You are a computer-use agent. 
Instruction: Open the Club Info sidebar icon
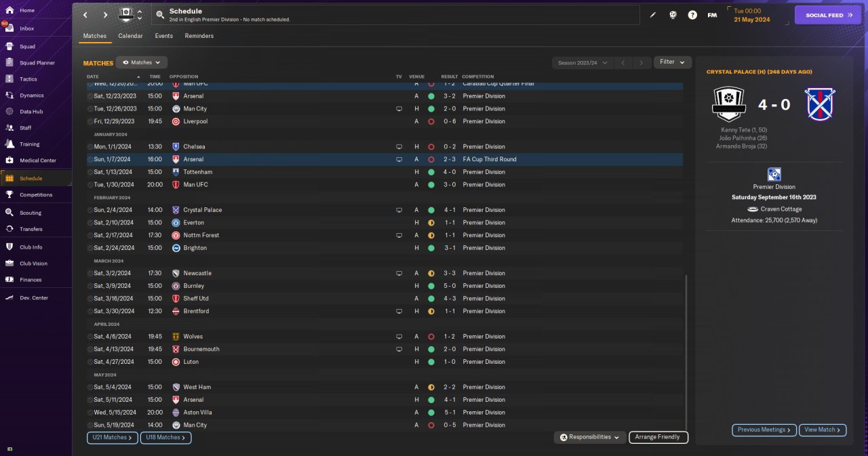9,247
